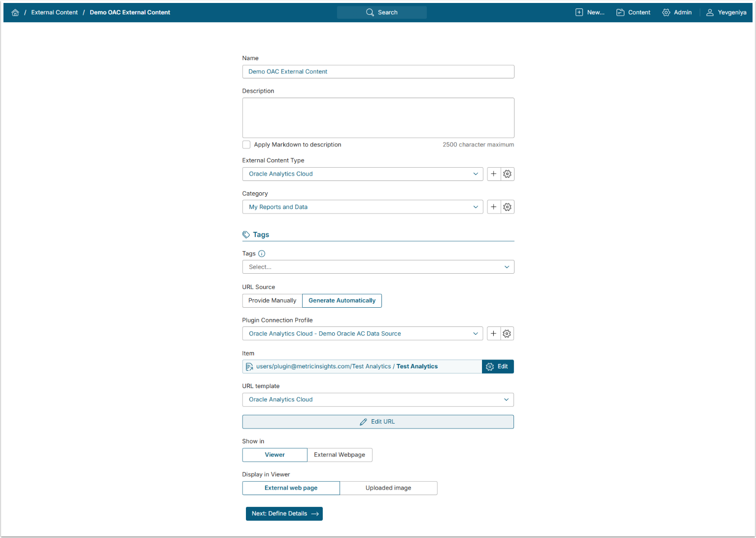Navigate to External Content breadcrumb
Image resolution: width=756 pixels, height=538 pixels.
click(54, 12)
